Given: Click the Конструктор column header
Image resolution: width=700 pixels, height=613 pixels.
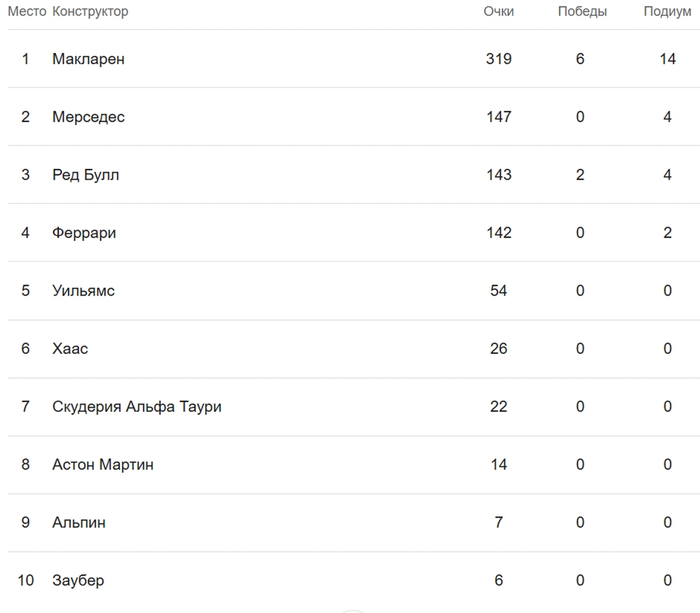Looking at the screenshot, I should tap(90, 12).
